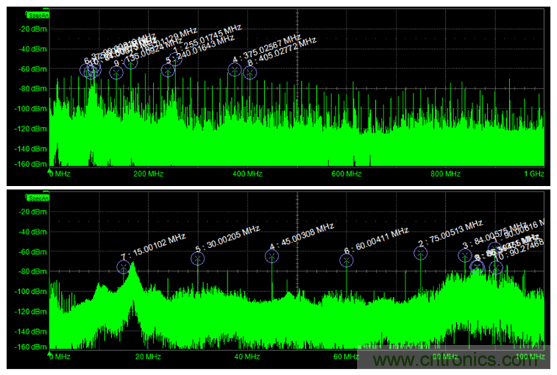Click the SpecAn badge in the bottom plot

(x=38, y=198)
